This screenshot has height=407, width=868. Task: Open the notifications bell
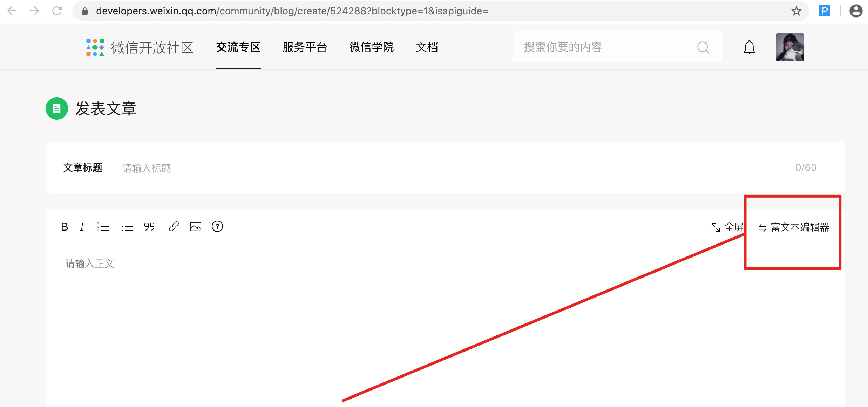click(x=749, y=47)
